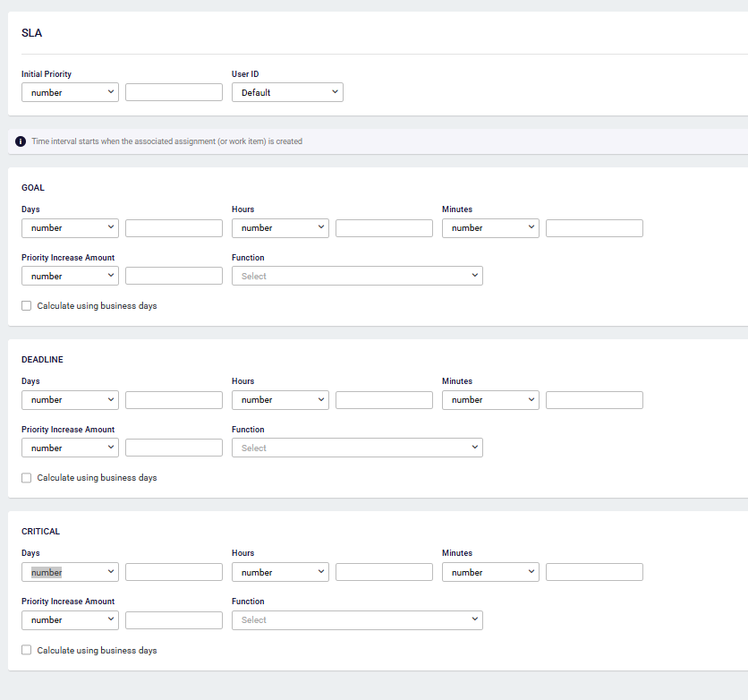748x700 pixels.
Task: Click the CRITICAL Days value field
Action: (174, 572)
